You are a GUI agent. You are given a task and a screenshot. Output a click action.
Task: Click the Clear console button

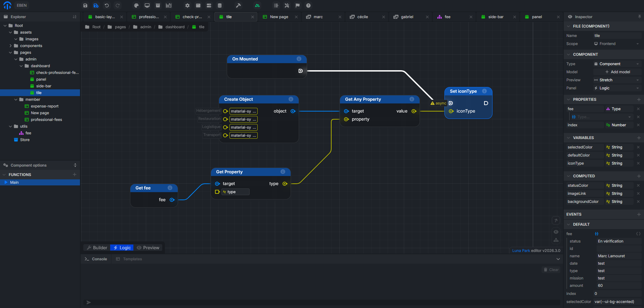tap(551, 270)
